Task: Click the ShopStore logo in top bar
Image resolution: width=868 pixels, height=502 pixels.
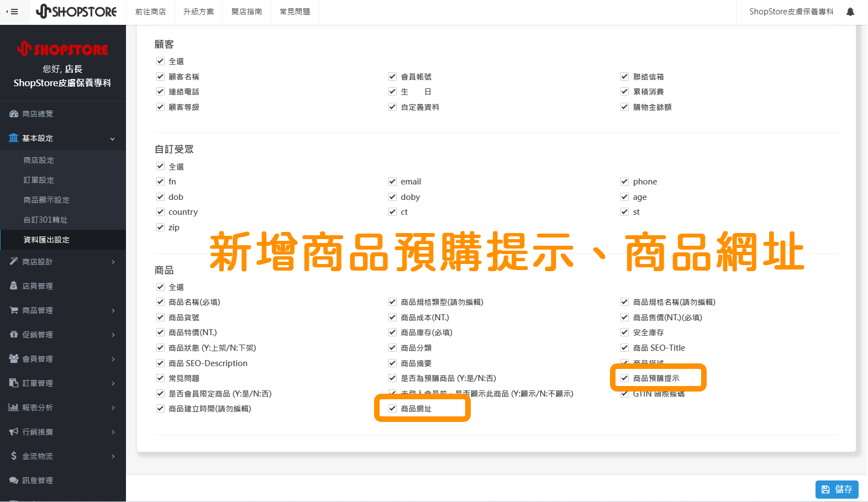Action: (x=76, y=12)
